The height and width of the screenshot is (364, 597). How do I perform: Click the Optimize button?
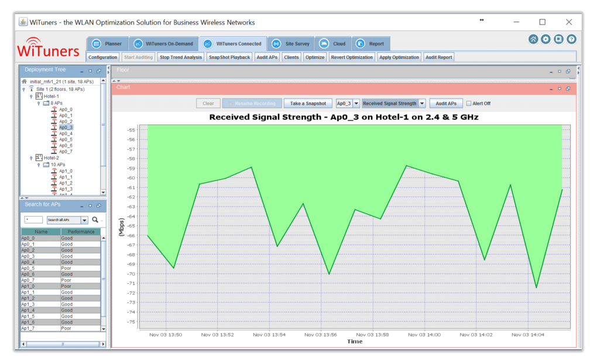[x=315, y=57]
